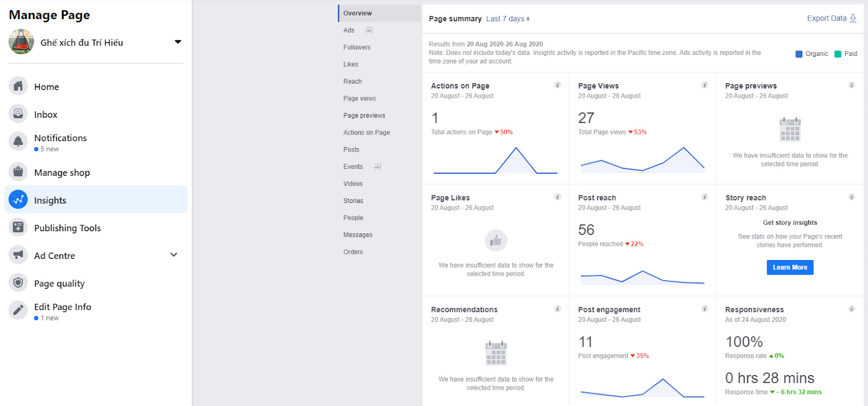
Task: Click info icon on Post engagement card
Action: point(704,308)
